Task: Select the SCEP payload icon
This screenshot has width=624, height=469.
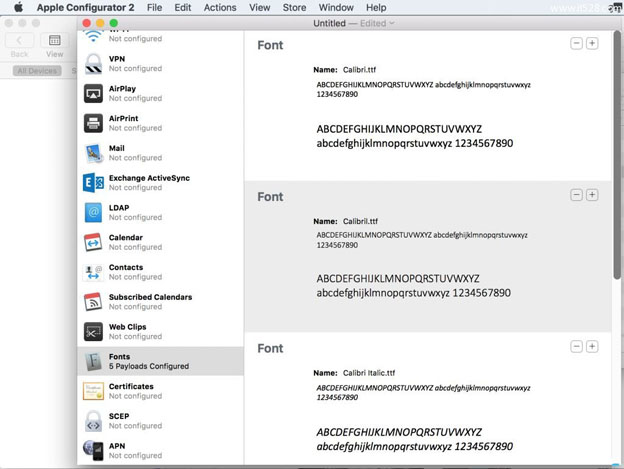Action: click(94, 421)
